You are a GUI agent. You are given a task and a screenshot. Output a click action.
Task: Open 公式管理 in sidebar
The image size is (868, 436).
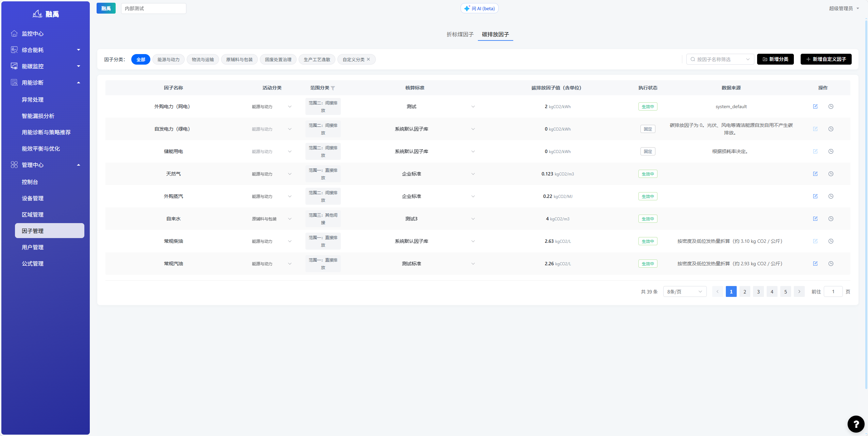point(33,264)
